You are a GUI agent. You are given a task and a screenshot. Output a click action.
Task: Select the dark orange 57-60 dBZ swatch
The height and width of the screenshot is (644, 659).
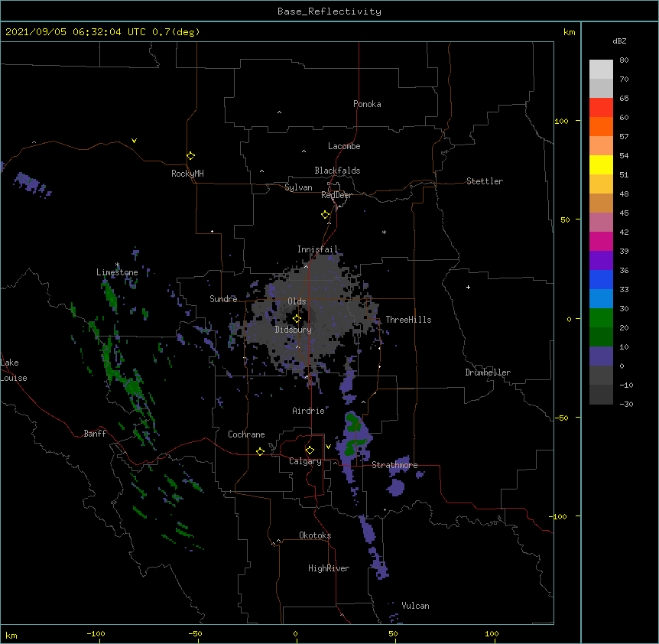[601, 126]
